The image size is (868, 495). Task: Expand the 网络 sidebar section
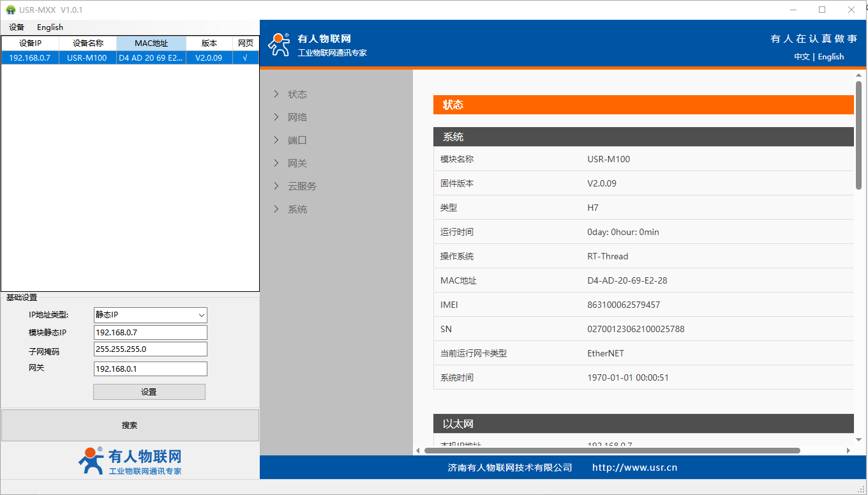pyautogui.click(x=297, y=118)
